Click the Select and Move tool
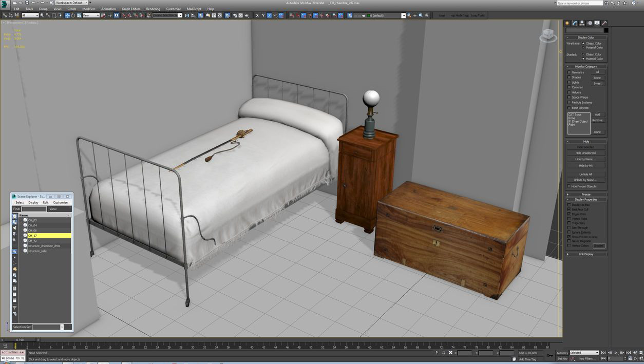The width and height of the screenshot is (644, 364). click(x=67, y=15)
